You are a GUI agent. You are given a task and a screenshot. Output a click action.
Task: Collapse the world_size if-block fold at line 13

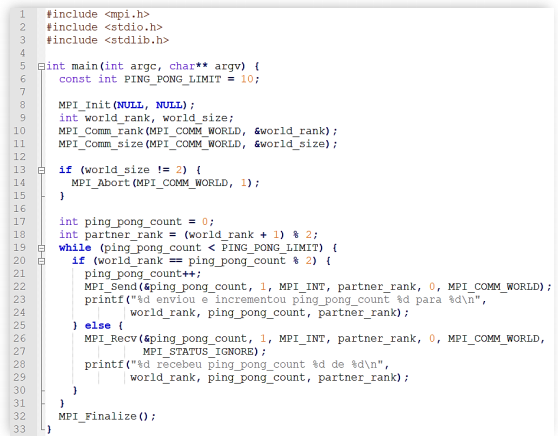coord(41,170)
